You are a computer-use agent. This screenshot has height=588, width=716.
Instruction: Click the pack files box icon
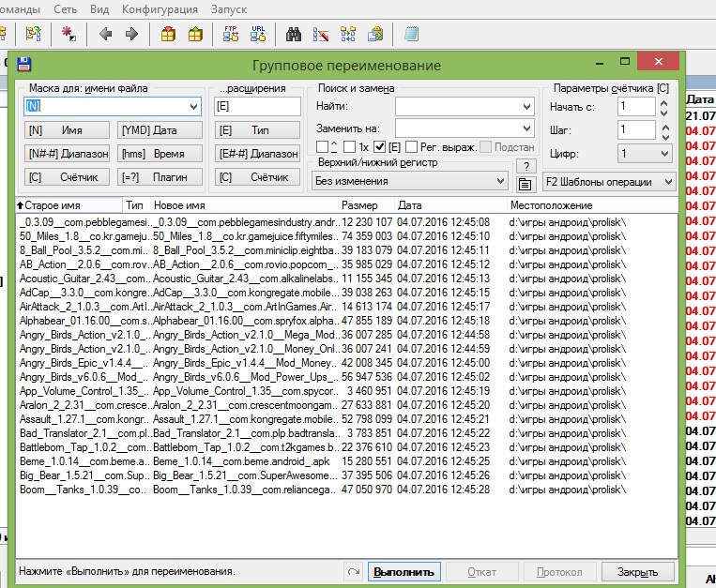(x=168, y=34)
